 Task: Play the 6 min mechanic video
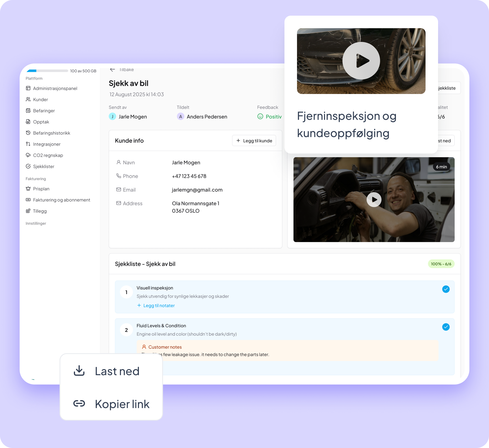374,200
